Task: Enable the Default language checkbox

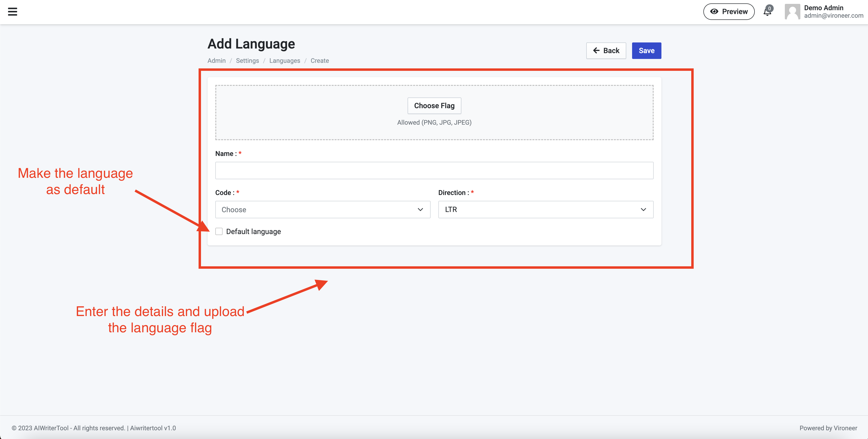Action: [x=219, y=232]
